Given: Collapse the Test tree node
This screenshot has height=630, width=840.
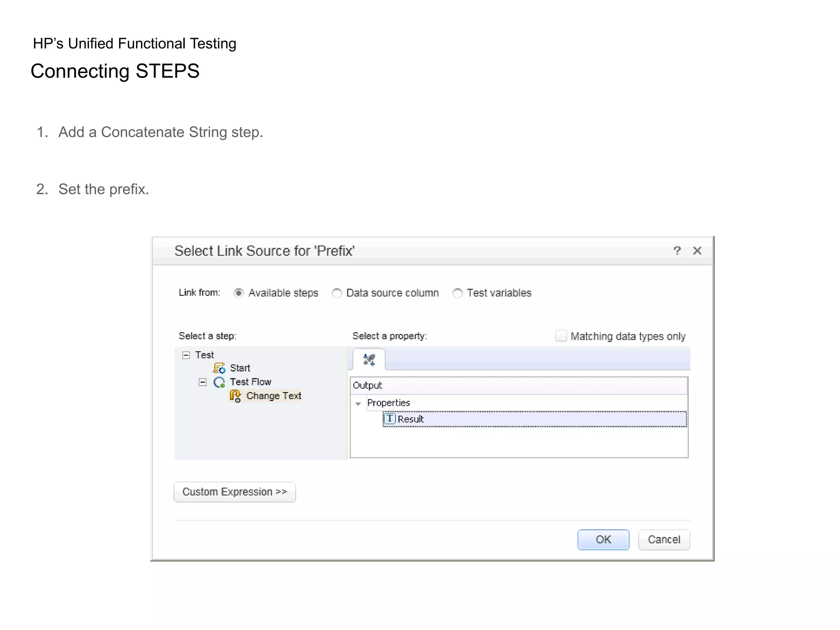Looking at the screenshot, I should coord(186,355).
